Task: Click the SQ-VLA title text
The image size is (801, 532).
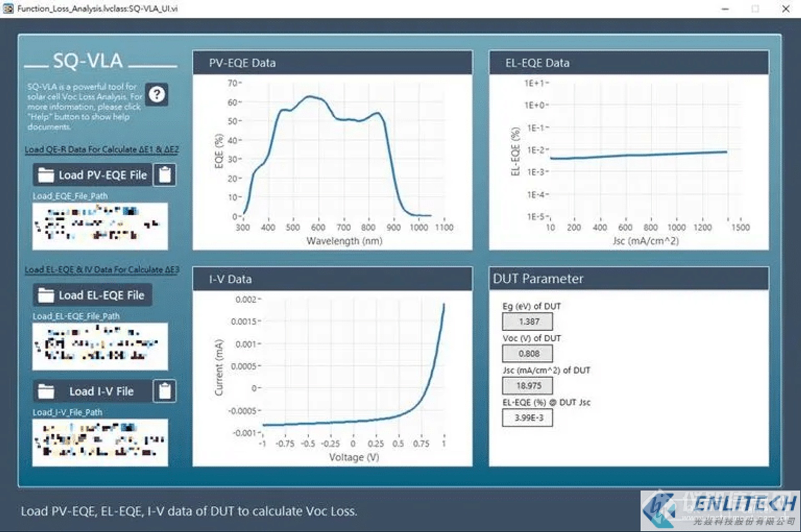Action: 88,61
